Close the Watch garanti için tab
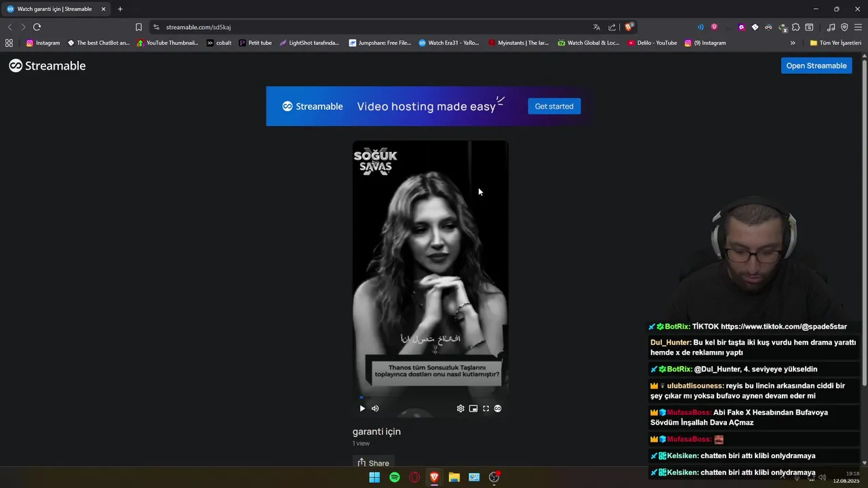Screen dimensions: 868x488 [104, 9]
